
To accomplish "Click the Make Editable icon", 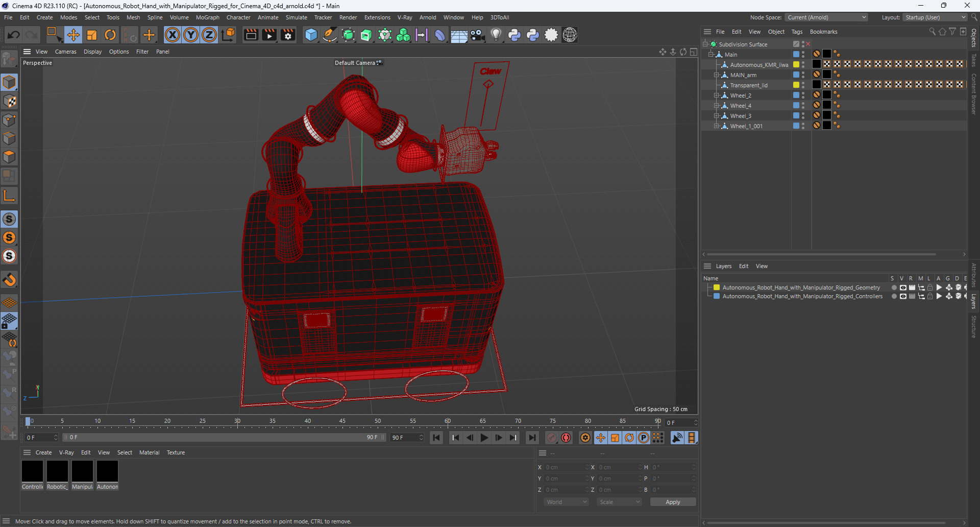I will 10,60.
